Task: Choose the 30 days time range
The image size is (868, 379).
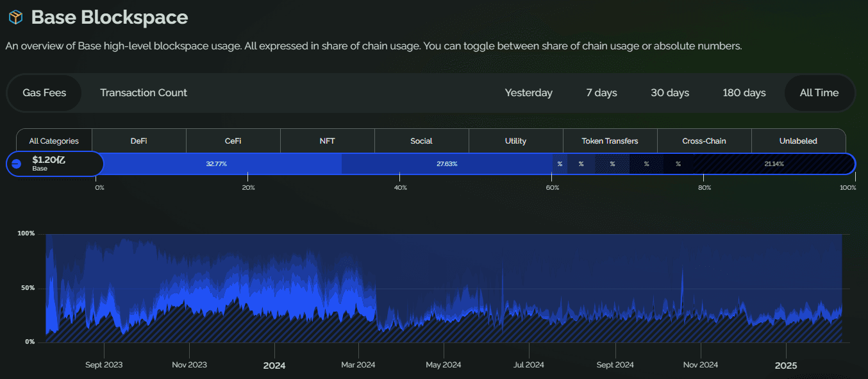Action: pyautogui.click(x=670, y=93)
